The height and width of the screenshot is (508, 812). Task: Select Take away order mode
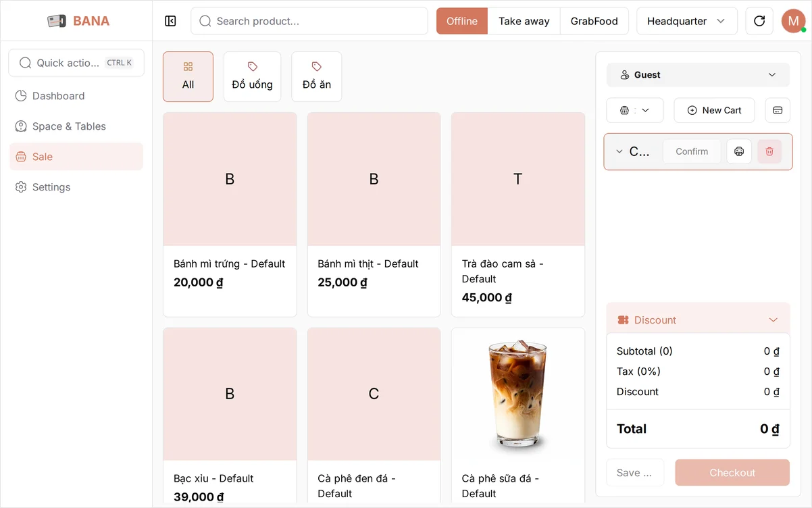pyautogui.click(x=524, y=21)
